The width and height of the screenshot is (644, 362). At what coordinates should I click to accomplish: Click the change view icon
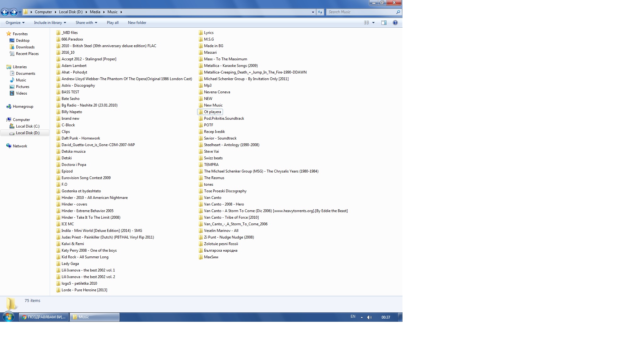pyautogui.click(x=366, y=23)
